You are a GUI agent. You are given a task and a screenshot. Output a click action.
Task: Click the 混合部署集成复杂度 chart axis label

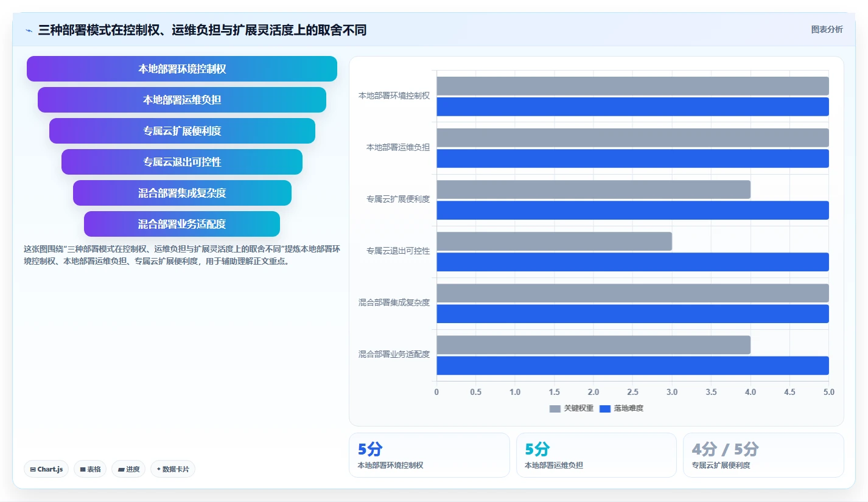coord(394,303)
